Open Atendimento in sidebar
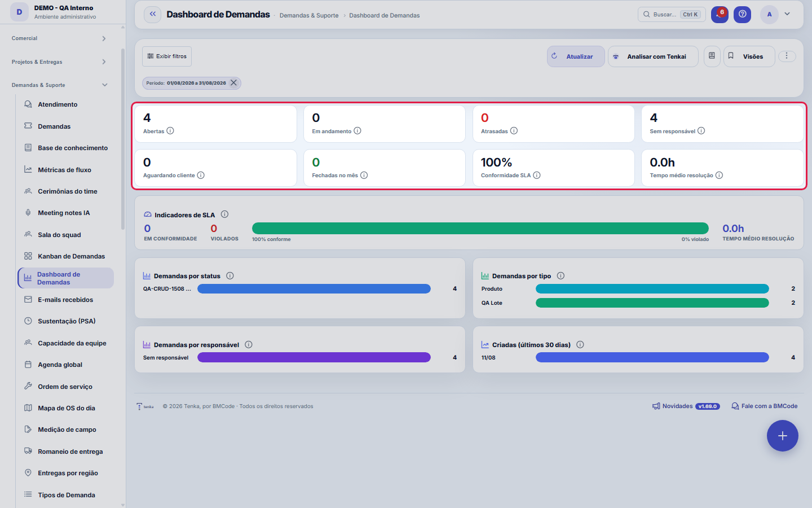Viewport: 812px width, 508px height. (x=66, y=104)
